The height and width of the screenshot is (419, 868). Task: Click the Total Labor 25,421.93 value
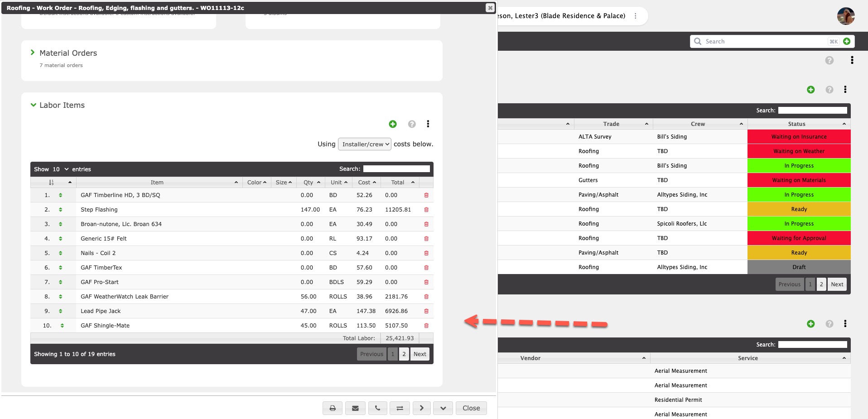400,338
